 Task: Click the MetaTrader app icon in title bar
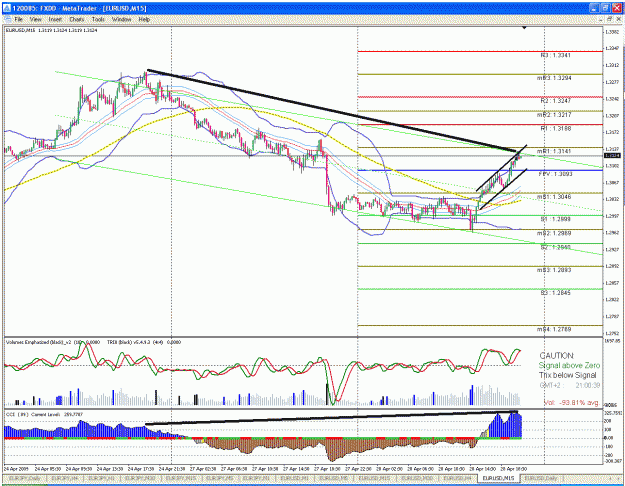(x=7, y=8)
